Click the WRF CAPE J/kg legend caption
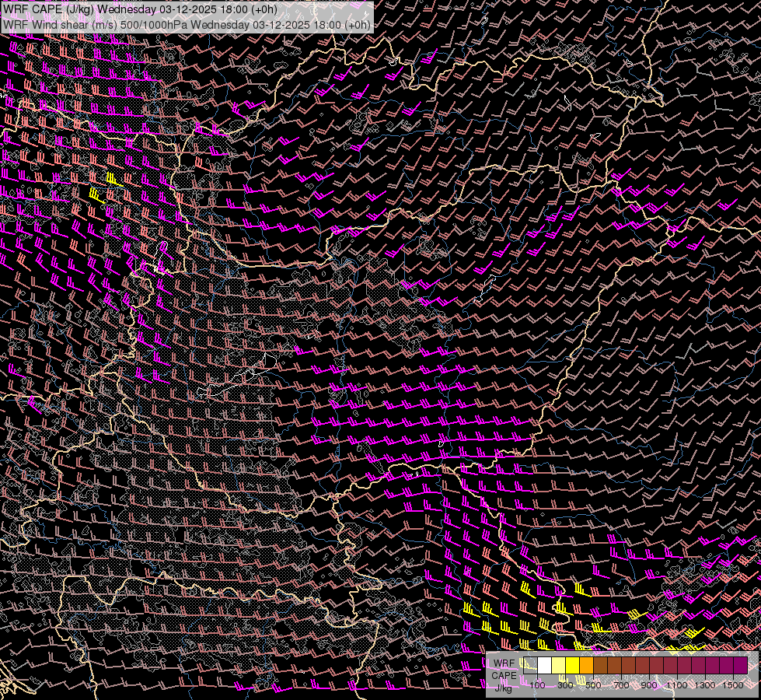Screen dimensions: 761x700 tap(504, 675)
